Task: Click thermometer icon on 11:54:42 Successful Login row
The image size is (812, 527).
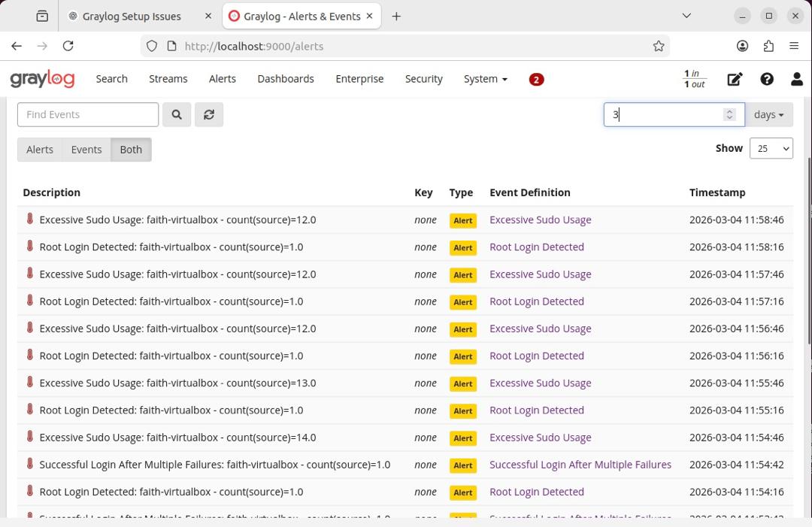Action: tap(30, 463)
